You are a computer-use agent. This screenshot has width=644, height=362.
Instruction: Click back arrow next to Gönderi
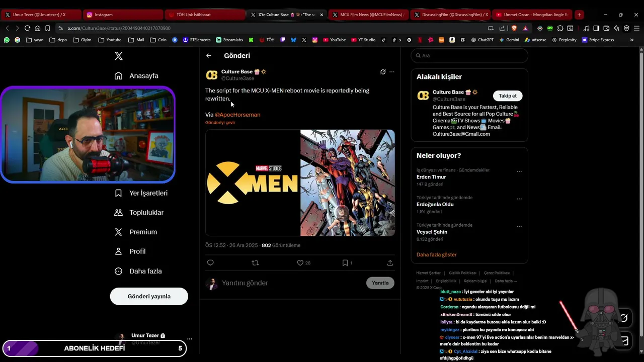pyautogui.click(x=209, y=56)
